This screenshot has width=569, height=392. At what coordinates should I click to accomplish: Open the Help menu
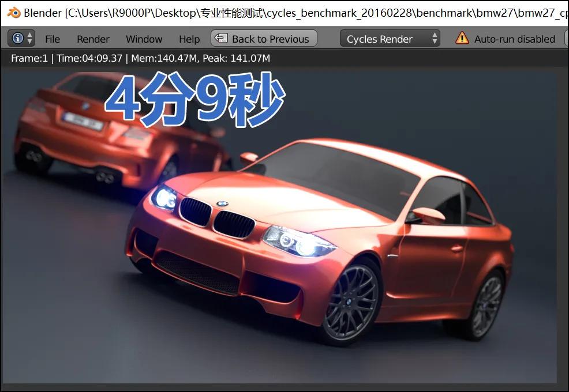pos(189,39)
